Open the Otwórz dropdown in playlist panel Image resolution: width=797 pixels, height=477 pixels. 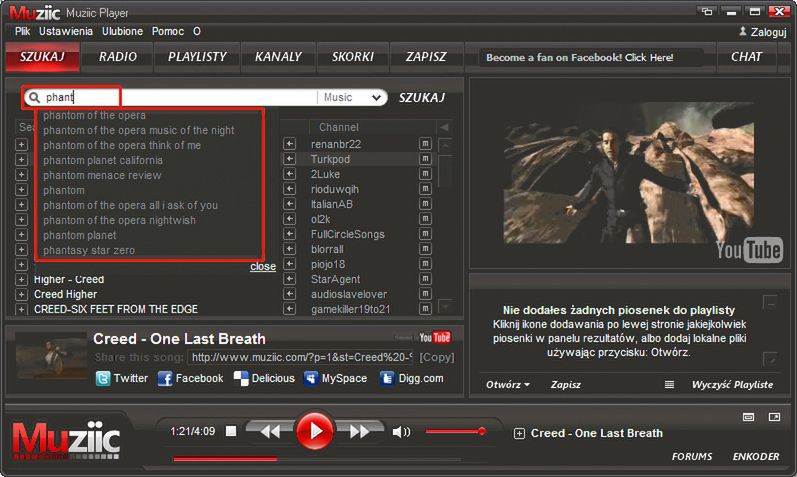(507, 384)
